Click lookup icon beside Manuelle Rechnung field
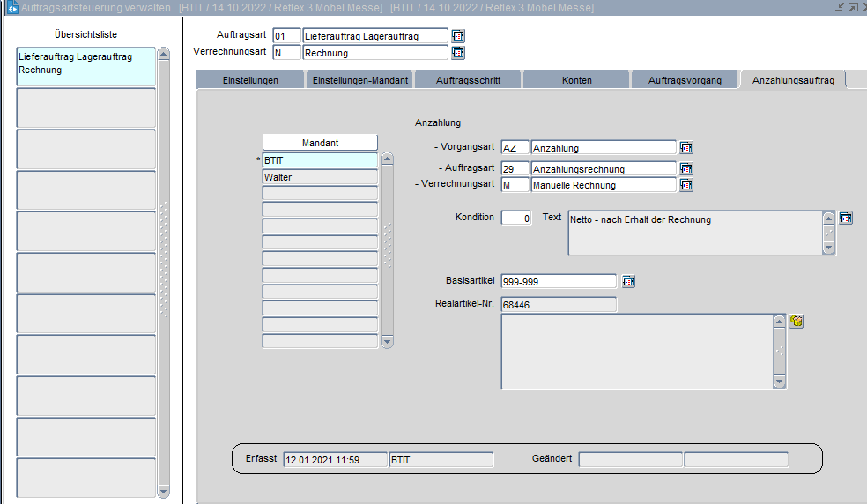 point(686,185)
